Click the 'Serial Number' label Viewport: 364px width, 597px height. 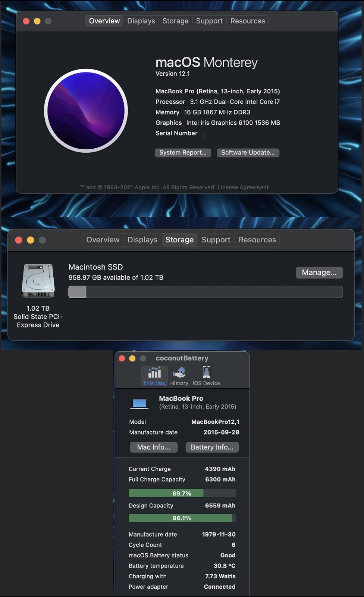pyautogui.click(x=176, y=133)
